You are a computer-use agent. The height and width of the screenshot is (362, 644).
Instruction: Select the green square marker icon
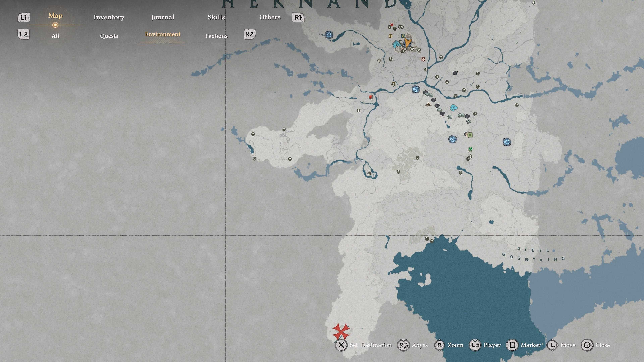[x=470, y=135]
